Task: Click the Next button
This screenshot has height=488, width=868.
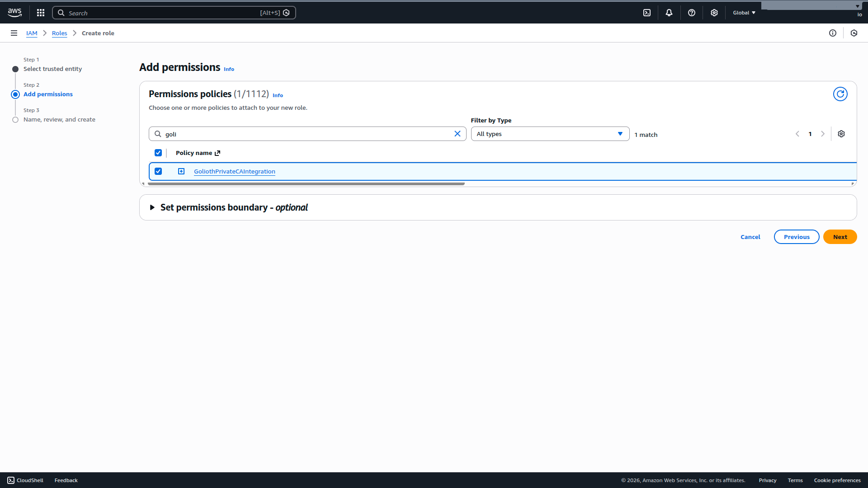Action: 840,237
